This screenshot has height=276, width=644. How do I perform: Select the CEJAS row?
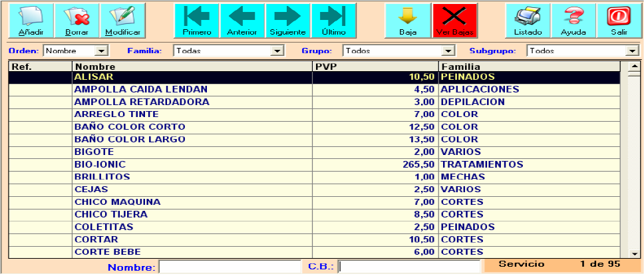click(x=314, y=190)
